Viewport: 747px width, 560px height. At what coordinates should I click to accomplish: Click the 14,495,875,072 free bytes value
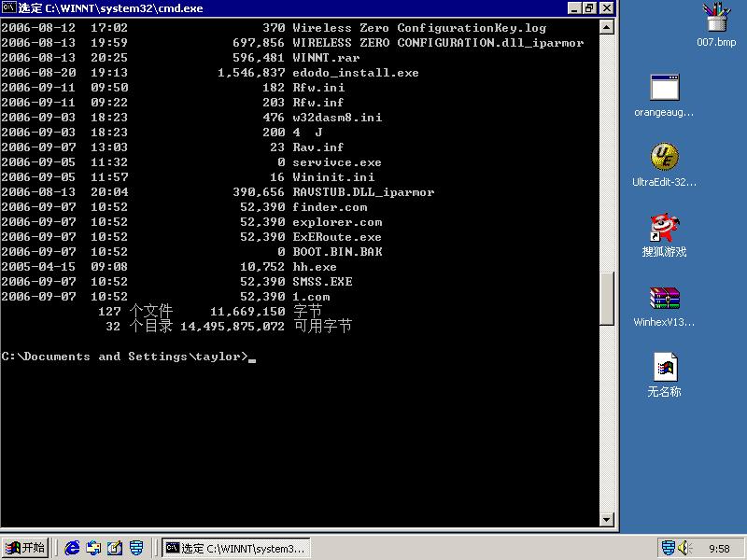[x=232, y=326]
